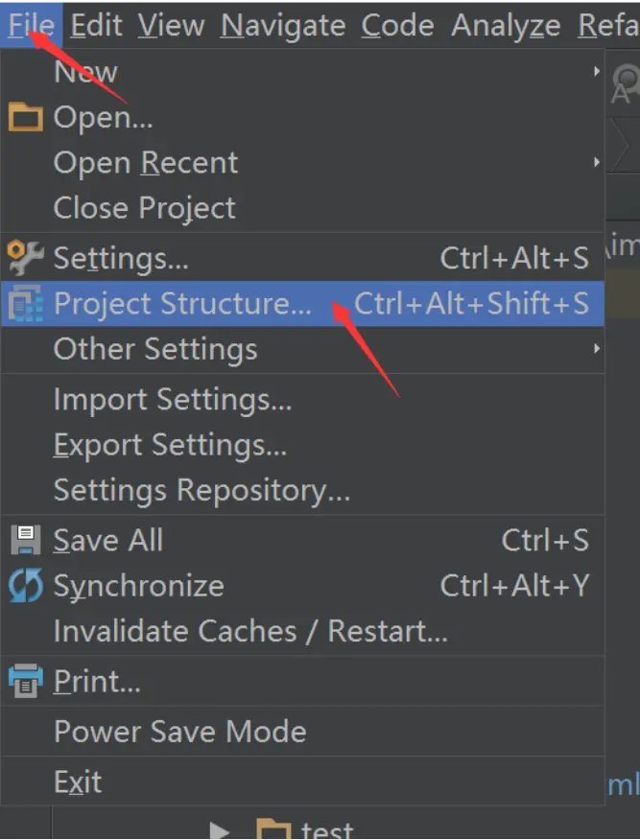Image resolution: width=640 pixels, height=840 pixels.
Task: Expand the Open Recent submenu arrow
Action: 597,163
